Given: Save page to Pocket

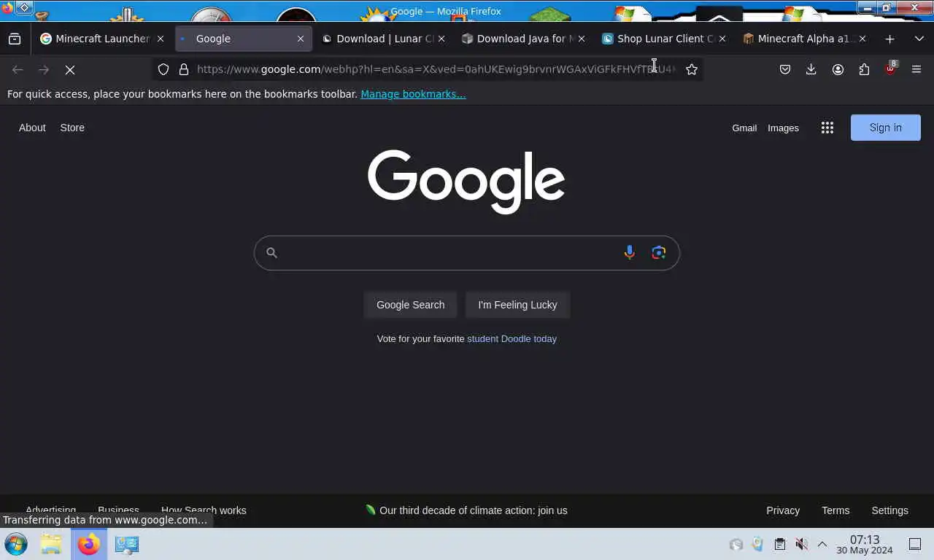Looking at the screenshot, I should 785,69.
